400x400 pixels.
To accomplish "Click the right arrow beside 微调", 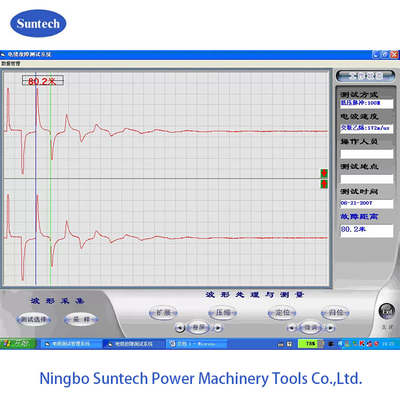I will tap(330, 328).
